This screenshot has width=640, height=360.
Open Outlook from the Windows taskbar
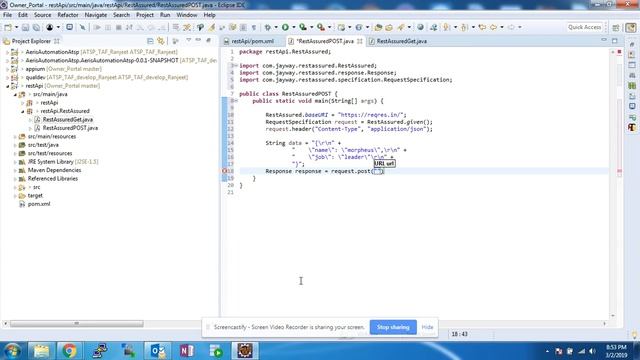[x=157, y=351]
